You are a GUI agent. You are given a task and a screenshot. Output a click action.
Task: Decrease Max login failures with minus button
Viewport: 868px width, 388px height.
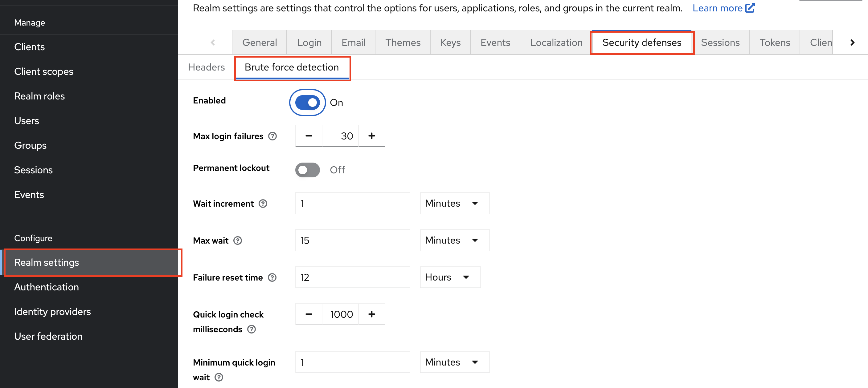309,135
